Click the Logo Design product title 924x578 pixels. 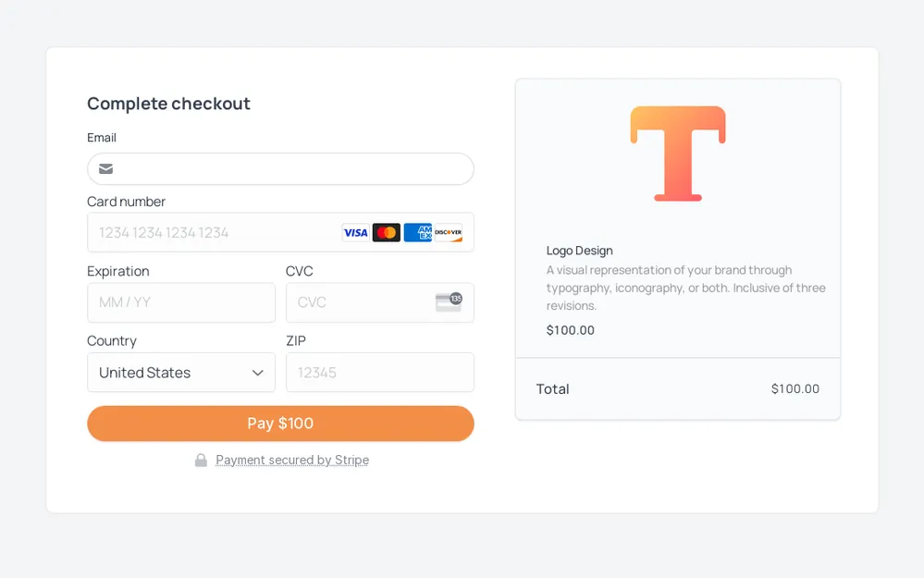pos(580,251)
